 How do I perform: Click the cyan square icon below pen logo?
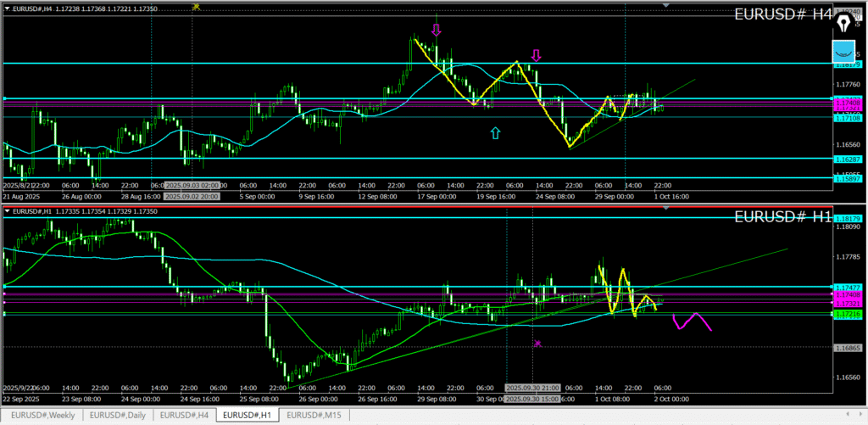844,50
